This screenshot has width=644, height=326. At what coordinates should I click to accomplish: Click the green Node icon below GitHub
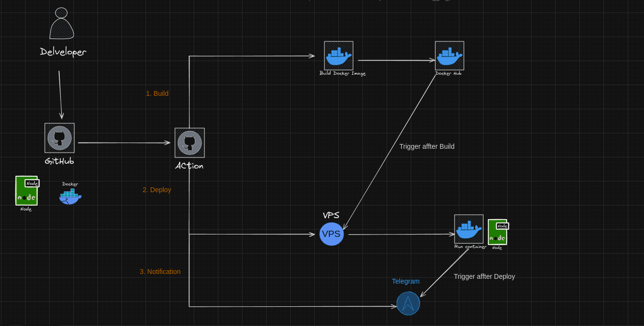tap(27, 190)
